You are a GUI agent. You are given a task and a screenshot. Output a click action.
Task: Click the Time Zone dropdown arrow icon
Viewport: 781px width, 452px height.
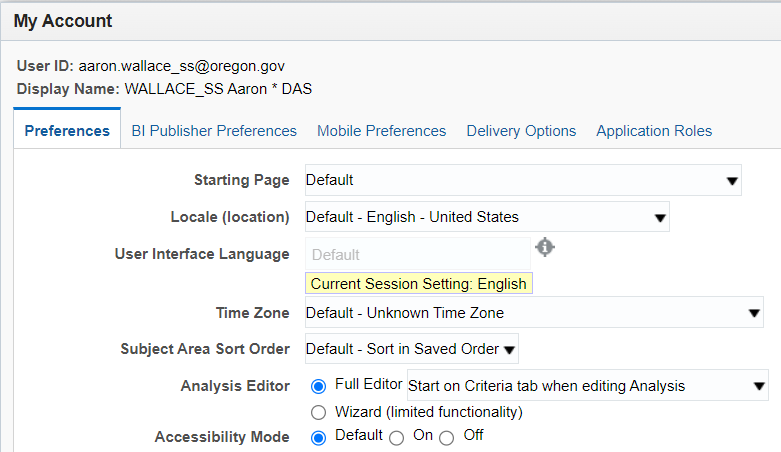(754, 313)
